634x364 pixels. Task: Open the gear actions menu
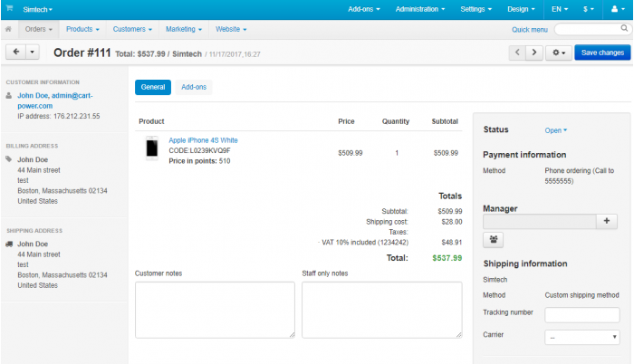pos(559,53)
